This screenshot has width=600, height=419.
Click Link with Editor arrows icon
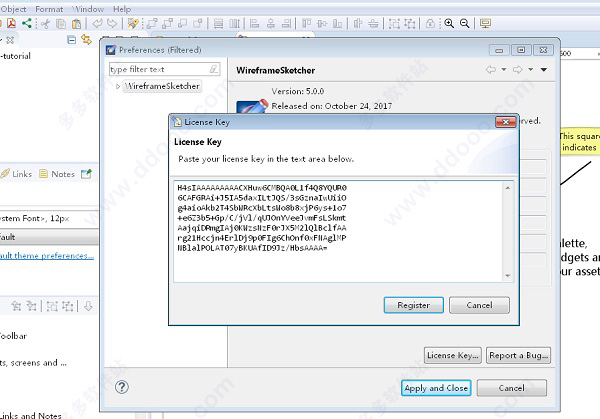pyautogui.click(x=86, y=39)
